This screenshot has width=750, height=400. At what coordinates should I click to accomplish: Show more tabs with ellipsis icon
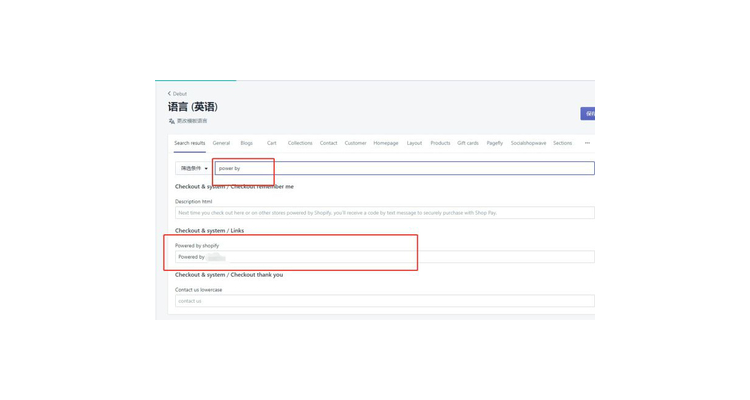(587, 143)
